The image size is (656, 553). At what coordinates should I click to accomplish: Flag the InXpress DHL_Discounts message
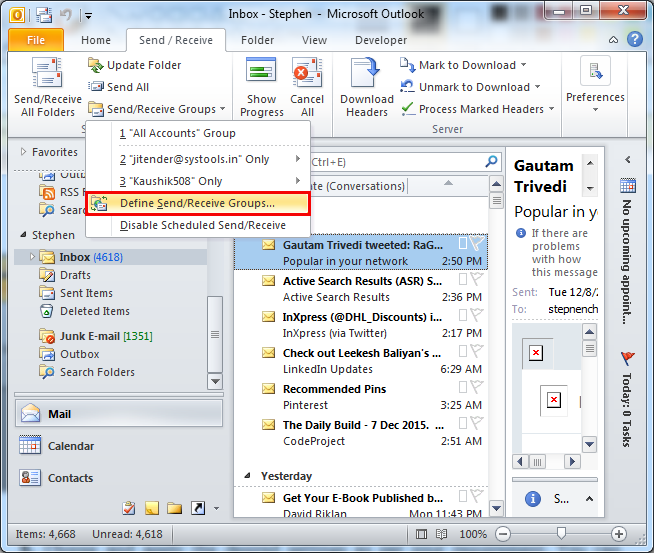(x=477, y=315)
